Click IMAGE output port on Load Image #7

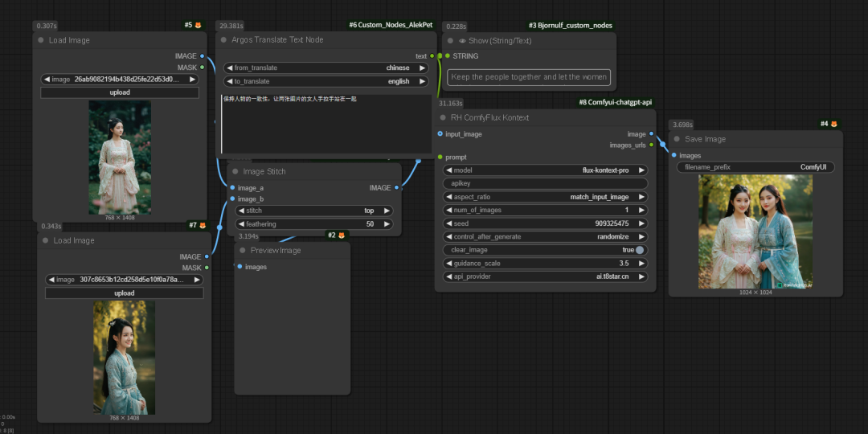click(x=207, y=256)
